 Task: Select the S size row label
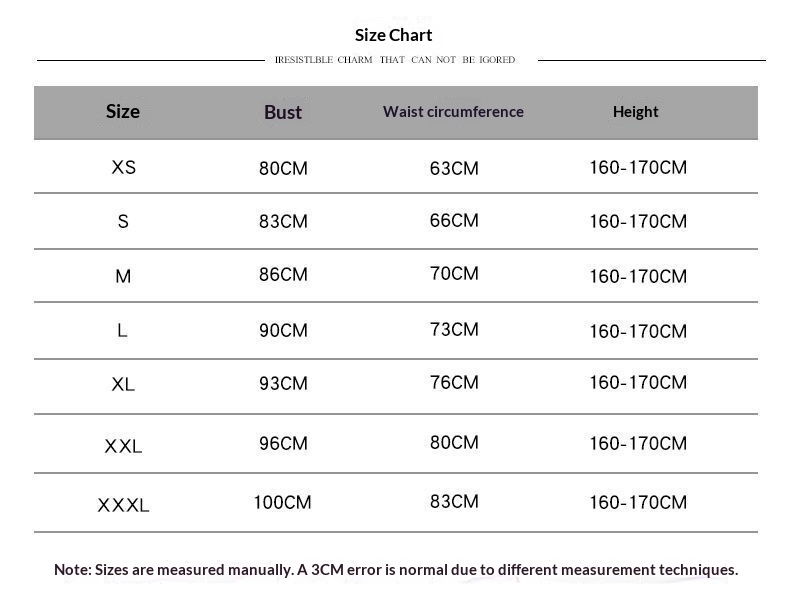(x=123, y=221)
